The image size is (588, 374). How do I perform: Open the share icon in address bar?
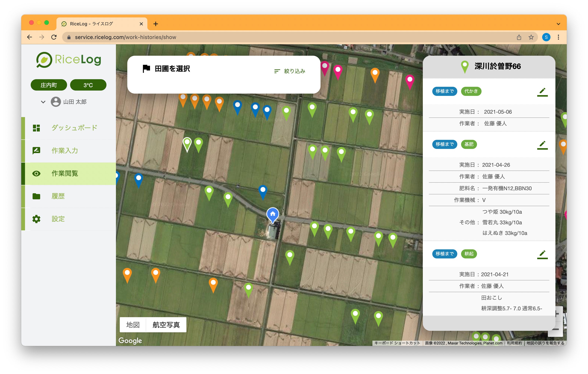click(x=519, y=37)
